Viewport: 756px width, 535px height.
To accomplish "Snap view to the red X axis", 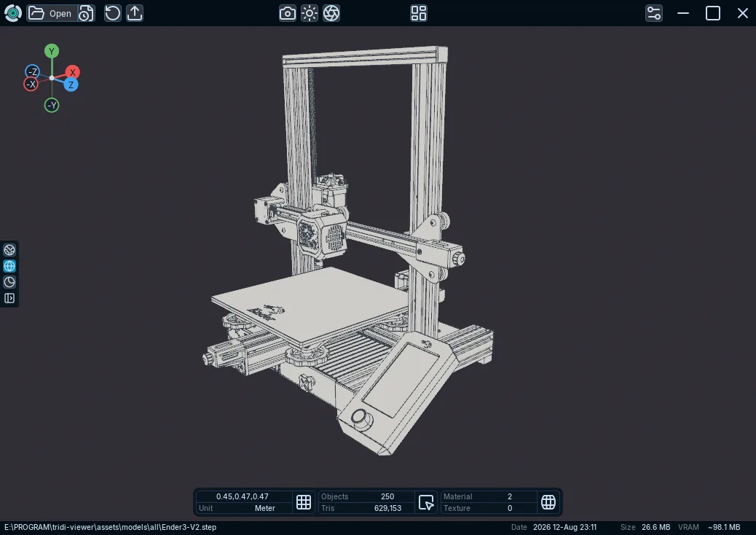I will pos(73,72).
